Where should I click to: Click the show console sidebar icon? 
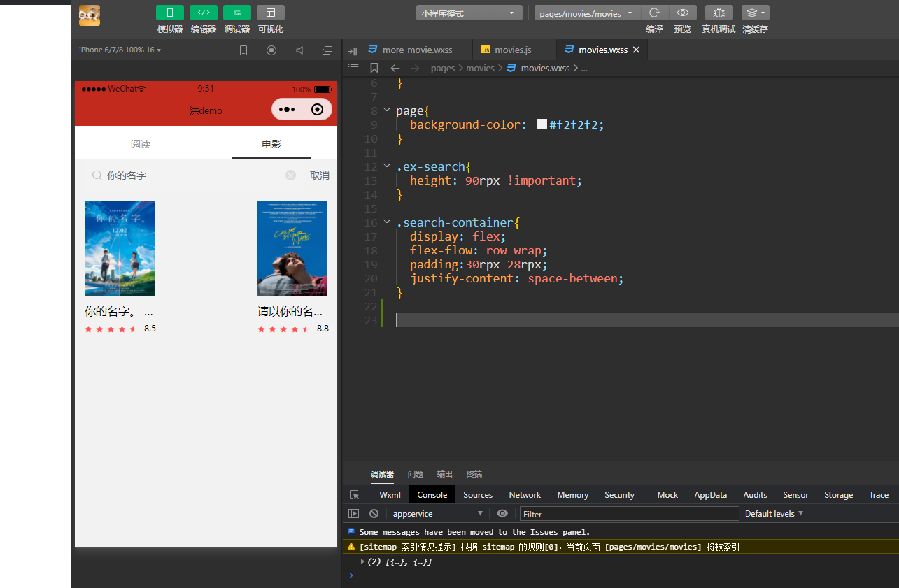pos(353,514)
